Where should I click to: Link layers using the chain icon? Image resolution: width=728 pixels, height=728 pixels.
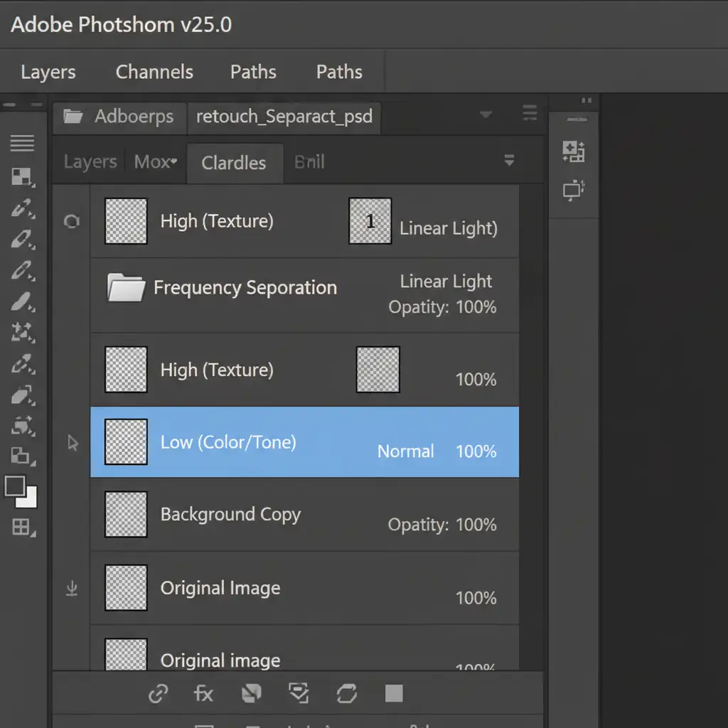pyautogui.click(x=159, y=693)
